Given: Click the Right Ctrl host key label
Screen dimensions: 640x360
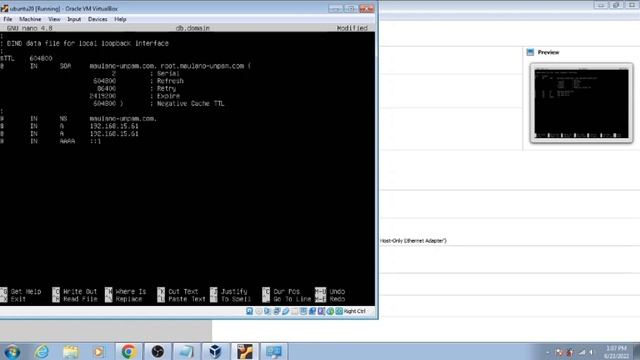Looking at the screenshot, I should (355, 311).
